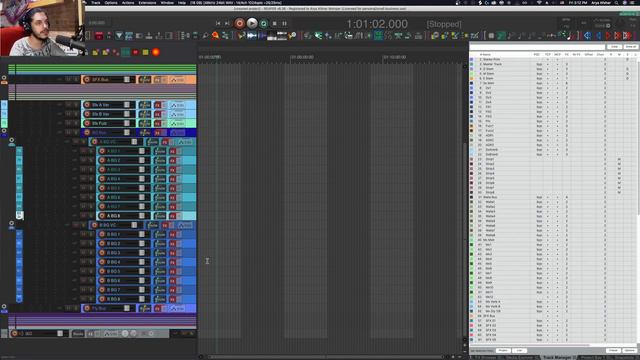
Task: Arm track B BG 5 for recording
Action: (x=102, y=271)
